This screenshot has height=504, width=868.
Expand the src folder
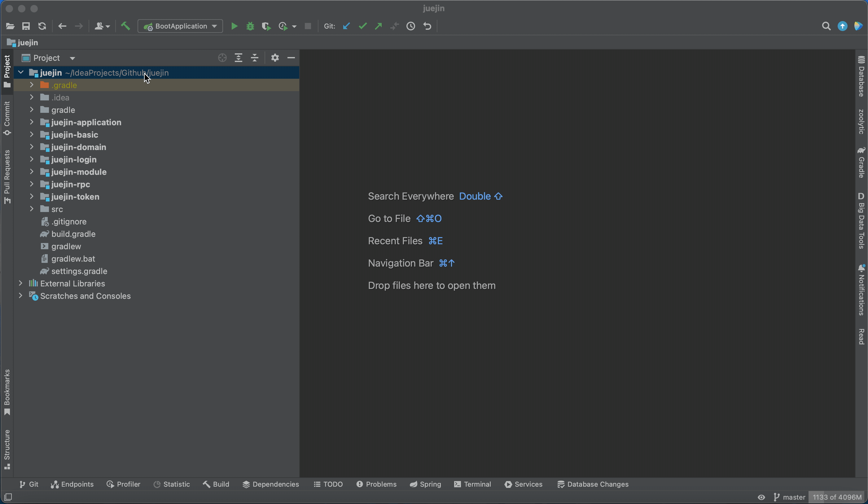pos(32,209)
